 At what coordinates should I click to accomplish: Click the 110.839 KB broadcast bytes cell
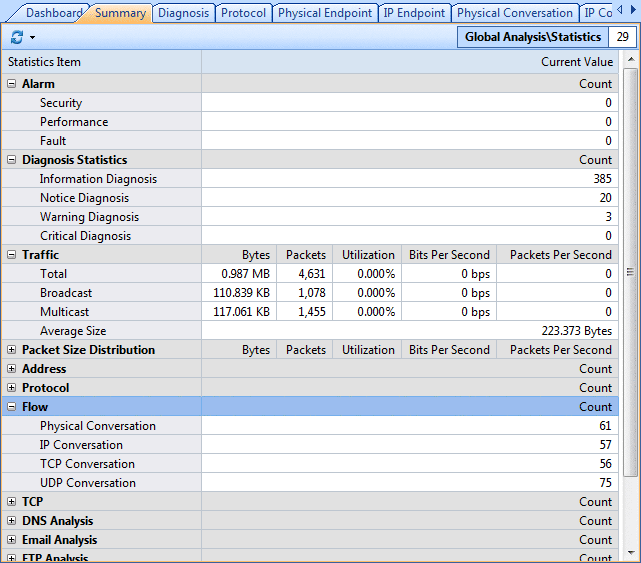coord(239,293)
